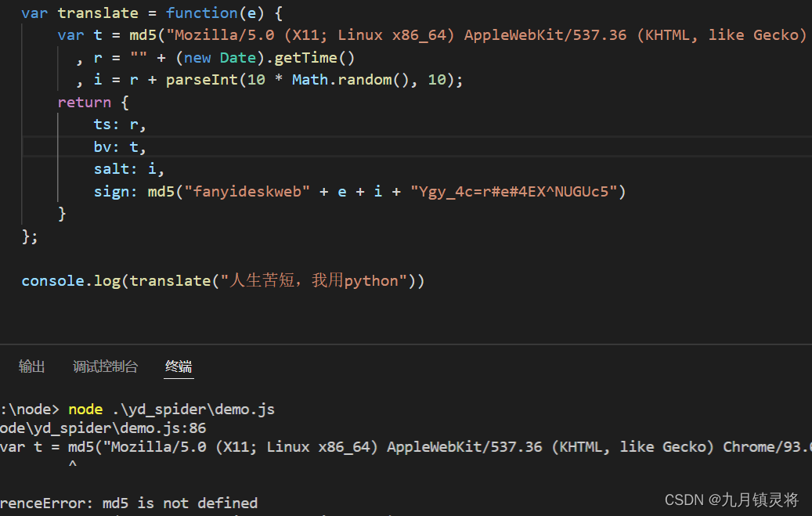Click the 'var translate = function(e) {' line
Image resolution: width=812 pixels, height=516 pixels.
pos(152,13)
